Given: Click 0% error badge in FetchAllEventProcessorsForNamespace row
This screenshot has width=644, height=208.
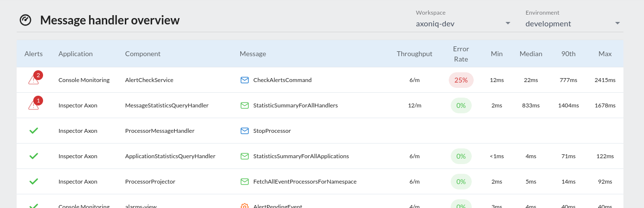Looking at the screenshot, I should click(x=461, y=182).
